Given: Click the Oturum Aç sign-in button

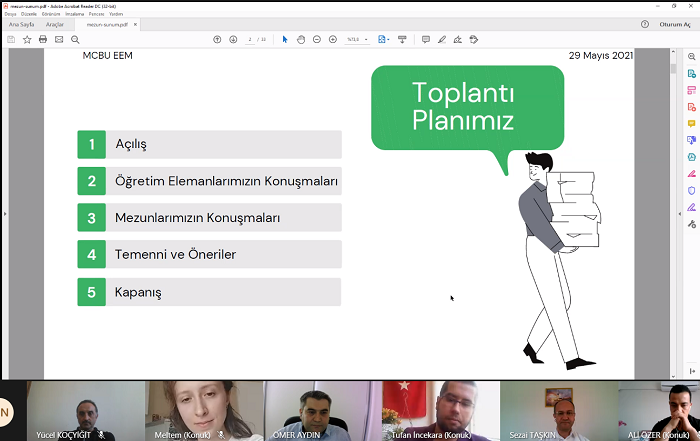Looking at the screenshot, I should (676, 24).
